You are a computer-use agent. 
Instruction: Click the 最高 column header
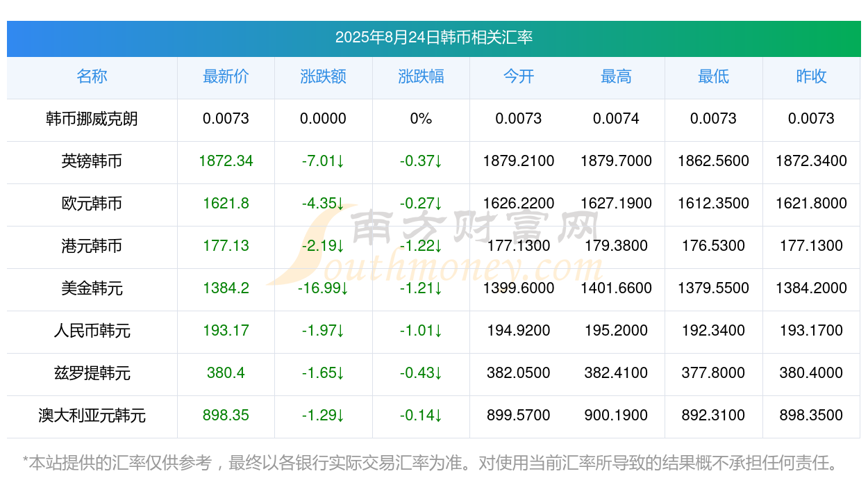pos(616,76)
